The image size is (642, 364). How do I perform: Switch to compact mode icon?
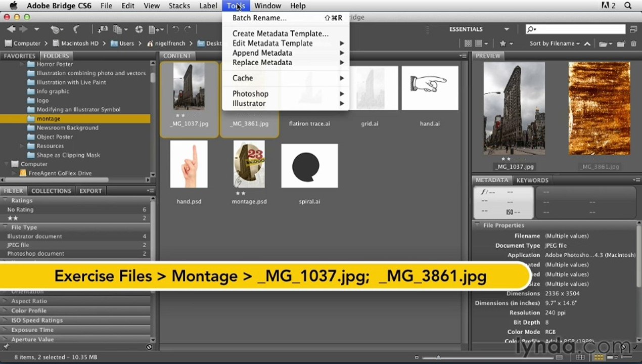[x=633, y=29]
